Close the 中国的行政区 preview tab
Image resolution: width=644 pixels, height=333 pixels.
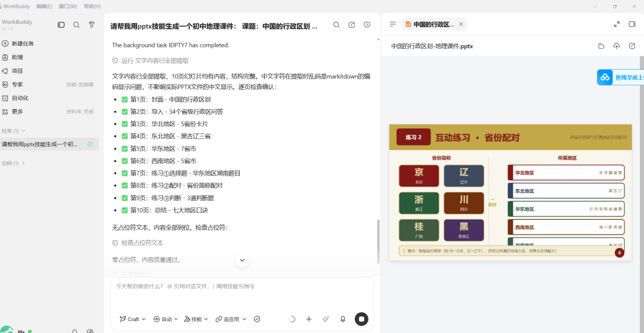tap(461, 24)
